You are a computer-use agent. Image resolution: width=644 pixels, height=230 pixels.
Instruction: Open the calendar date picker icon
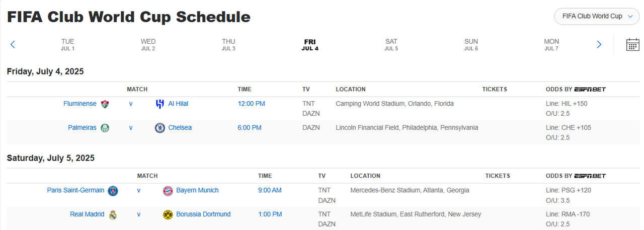coord(632,44)
